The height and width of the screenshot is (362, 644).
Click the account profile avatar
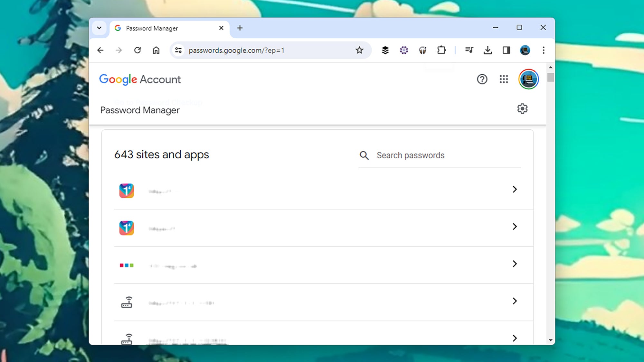pos(528,79)
